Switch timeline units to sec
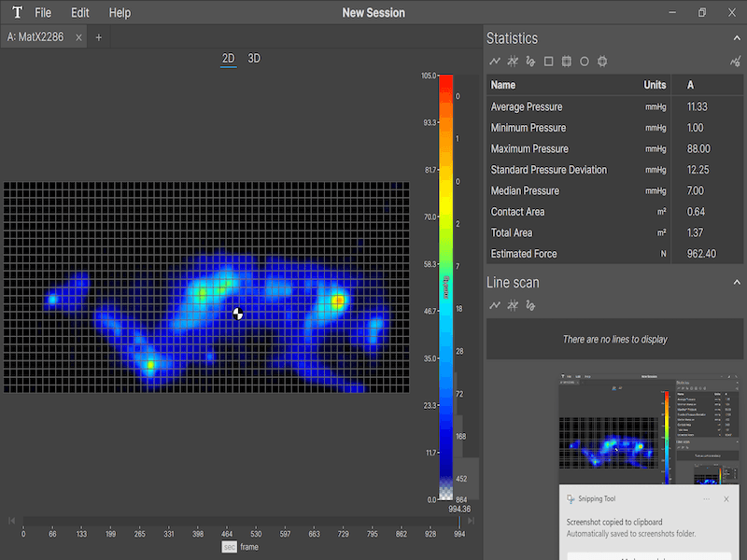The width and height of the screenshot is (747, 560). tap(229, 547)
